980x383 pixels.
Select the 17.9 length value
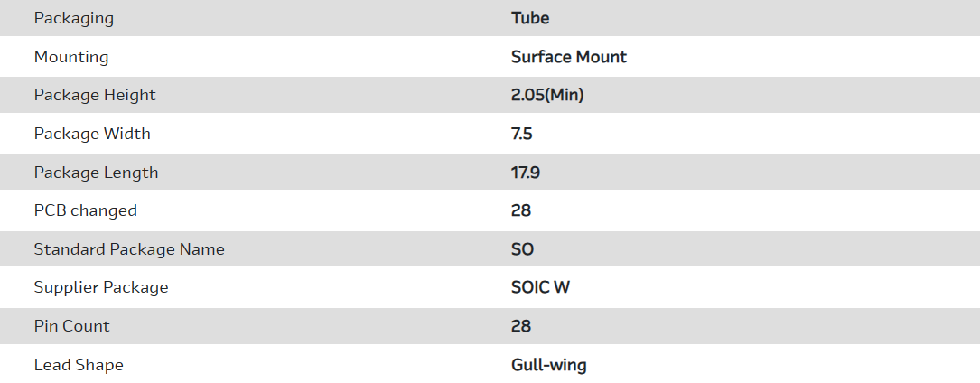pos(526,173)
